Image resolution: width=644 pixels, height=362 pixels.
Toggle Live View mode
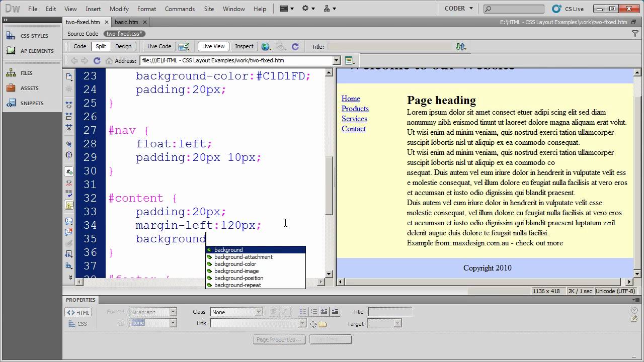(213, 46)
